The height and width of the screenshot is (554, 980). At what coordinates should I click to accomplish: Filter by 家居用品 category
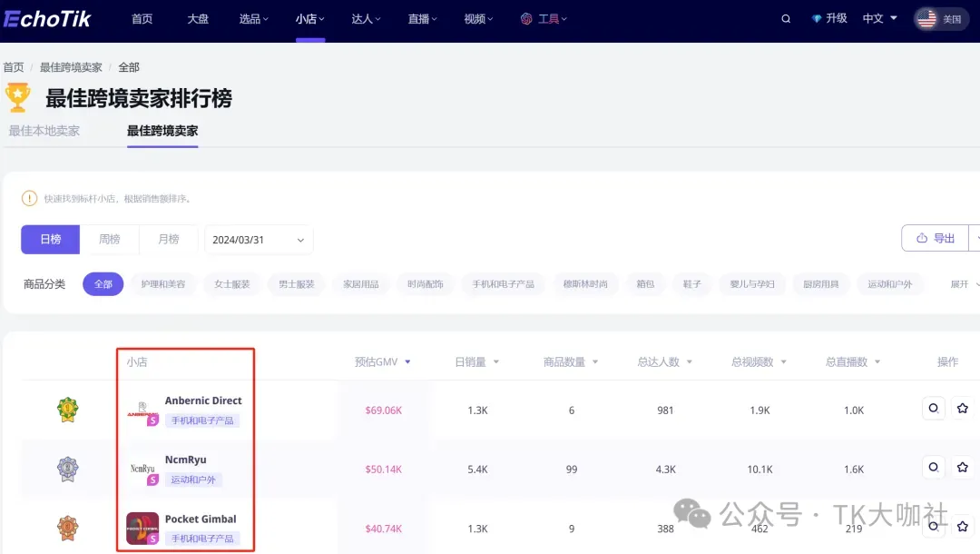tap(360, 284)
